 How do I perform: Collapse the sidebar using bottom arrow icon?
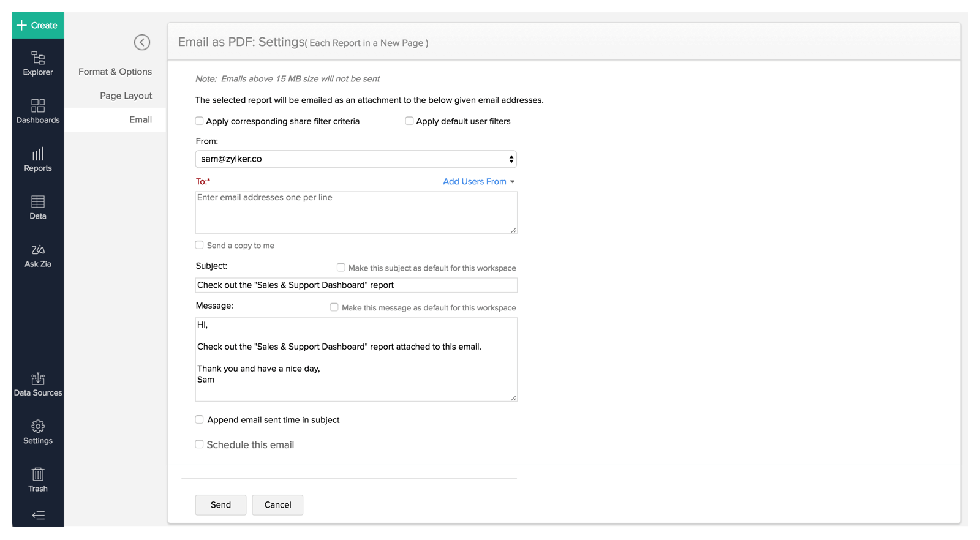coord(38,516)
